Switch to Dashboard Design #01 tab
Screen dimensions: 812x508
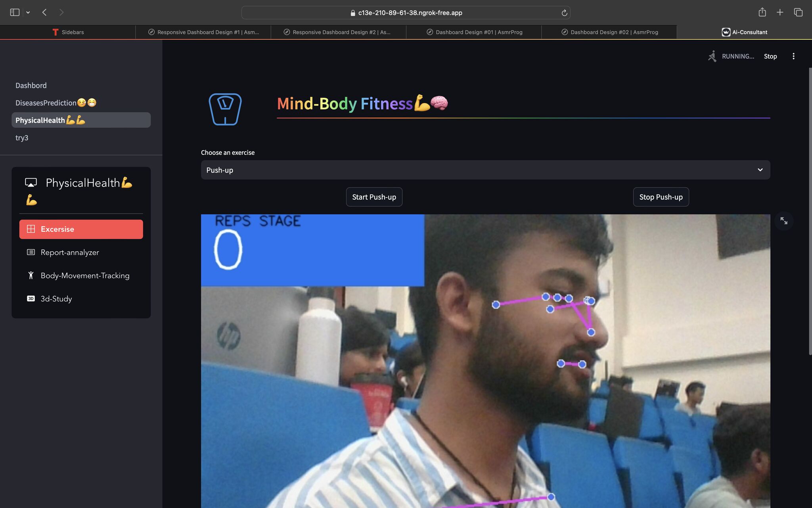pyautogui.click(x=474, y=32)
